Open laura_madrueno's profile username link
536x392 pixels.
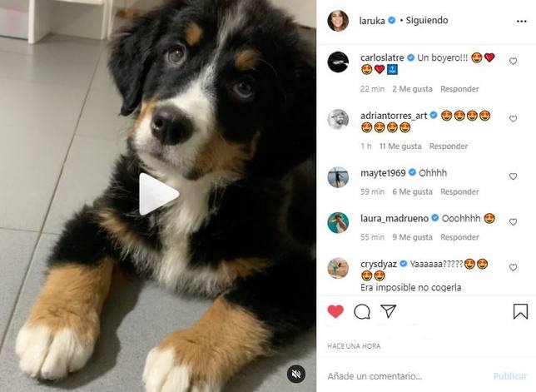395,218
